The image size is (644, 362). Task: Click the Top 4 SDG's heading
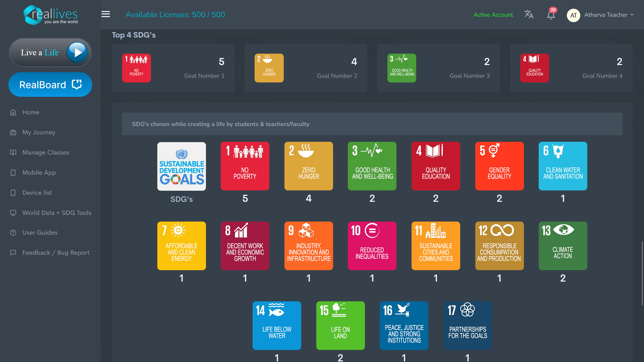click(x=134, y=35)
